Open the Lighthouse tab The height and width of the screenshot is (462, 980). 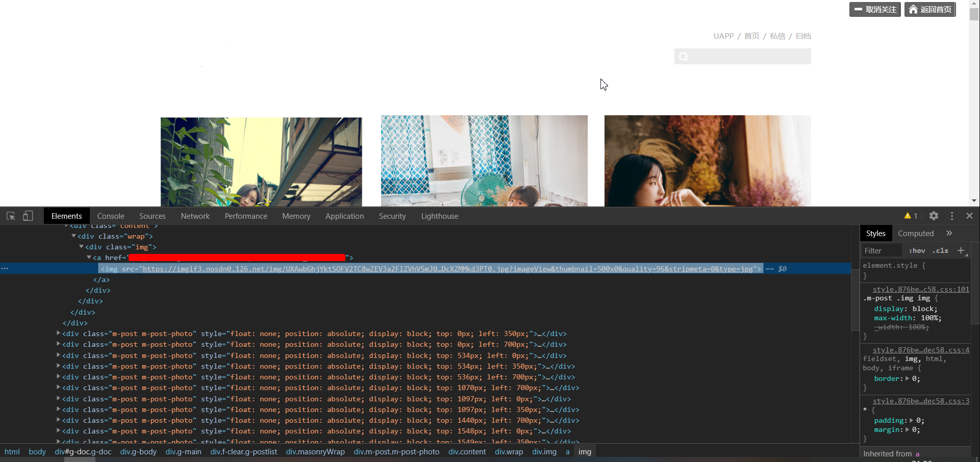pyautogui.click(x=439, y=216)
